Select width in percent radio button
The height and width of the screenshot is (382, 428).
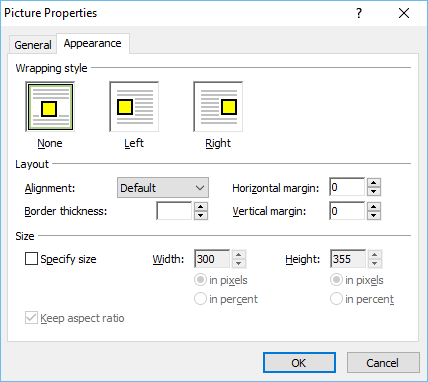[200, 299]
